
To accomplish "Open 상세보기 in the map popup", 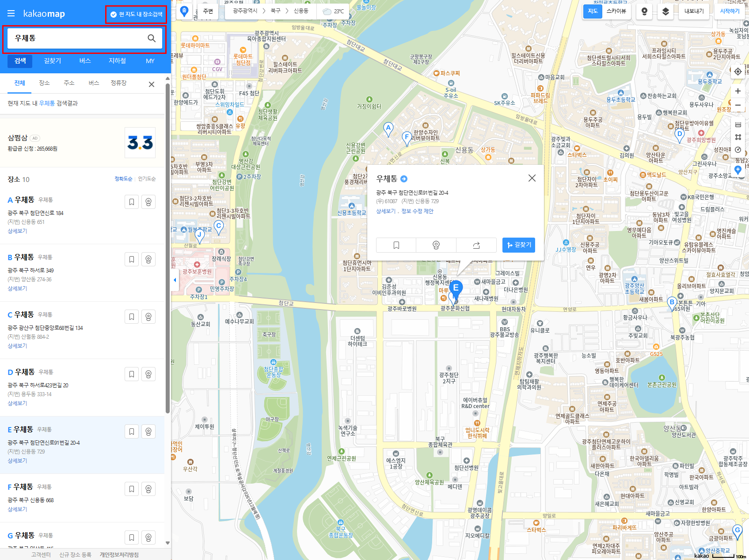I will 386,211.
